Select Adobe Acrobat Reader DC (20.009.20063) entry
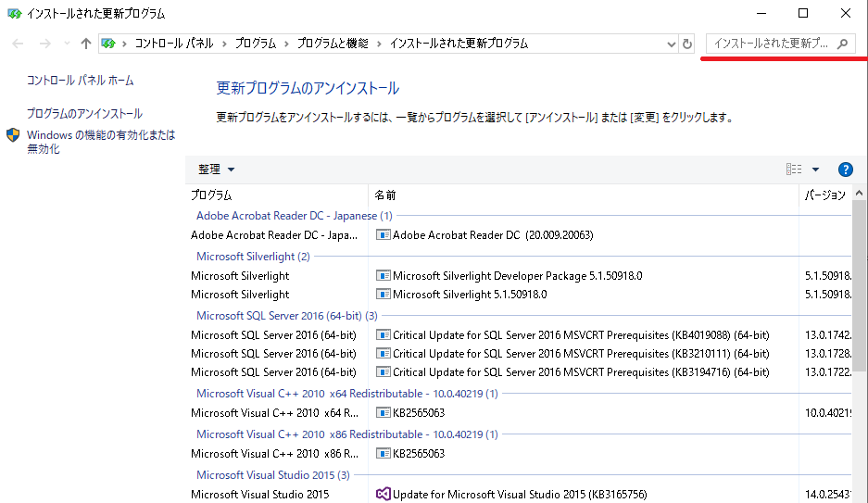The width and height of the screenshot is (868, 503). (493, 234)
